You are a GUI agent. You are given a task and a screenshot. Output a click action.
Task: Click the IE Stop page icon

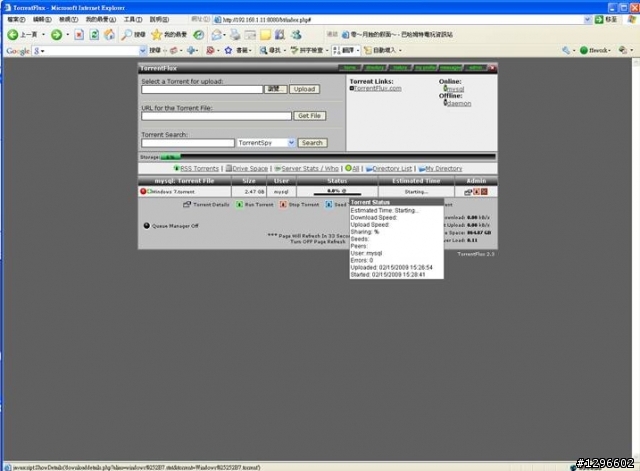click(x=79, y=35)
